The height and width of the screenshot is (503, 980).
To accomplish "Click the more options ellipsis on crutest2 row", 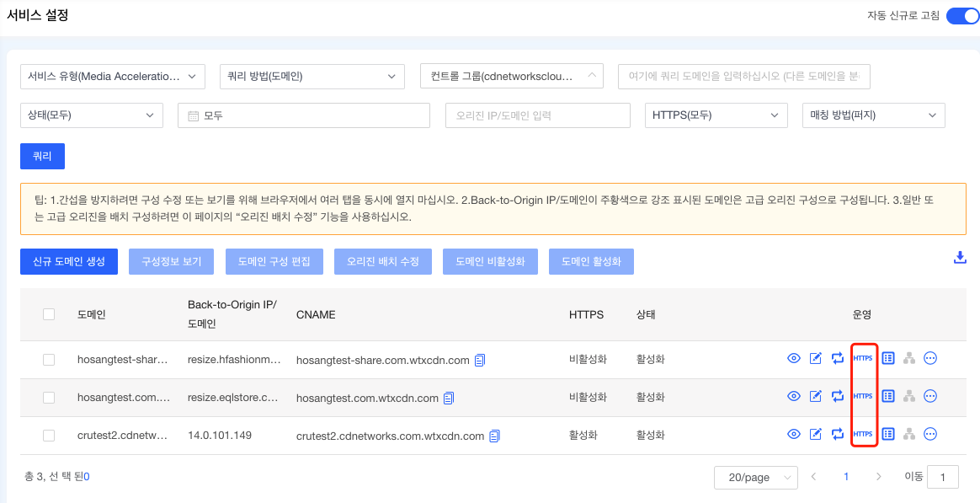I will (929, 435).
